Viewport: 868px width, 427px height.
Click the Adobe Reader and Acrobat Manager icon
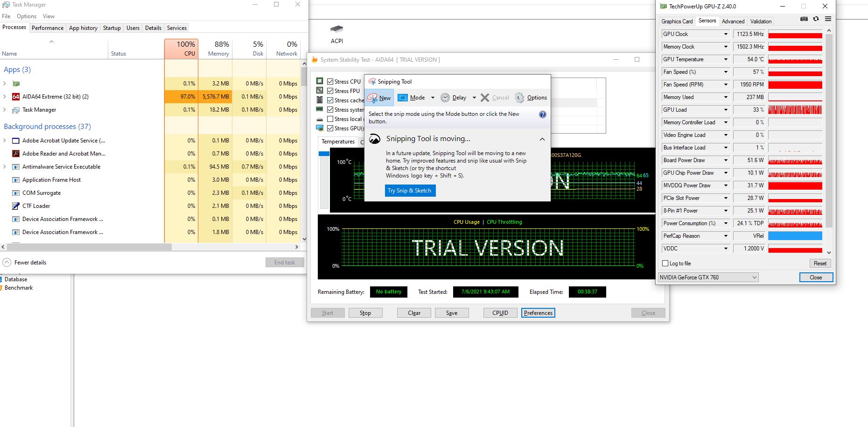(x=16, y=154)
